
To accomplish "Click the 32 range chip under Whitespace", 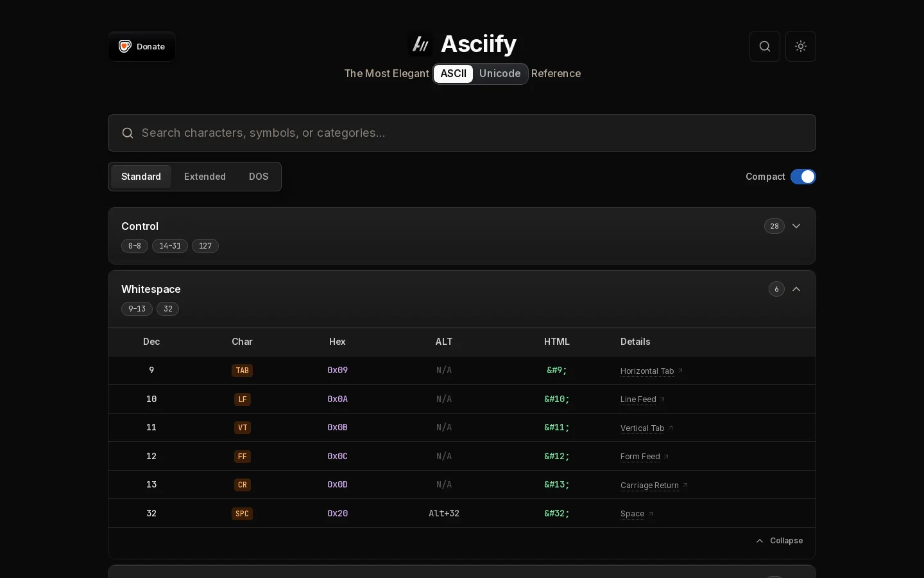I will [x=167, y=309].
